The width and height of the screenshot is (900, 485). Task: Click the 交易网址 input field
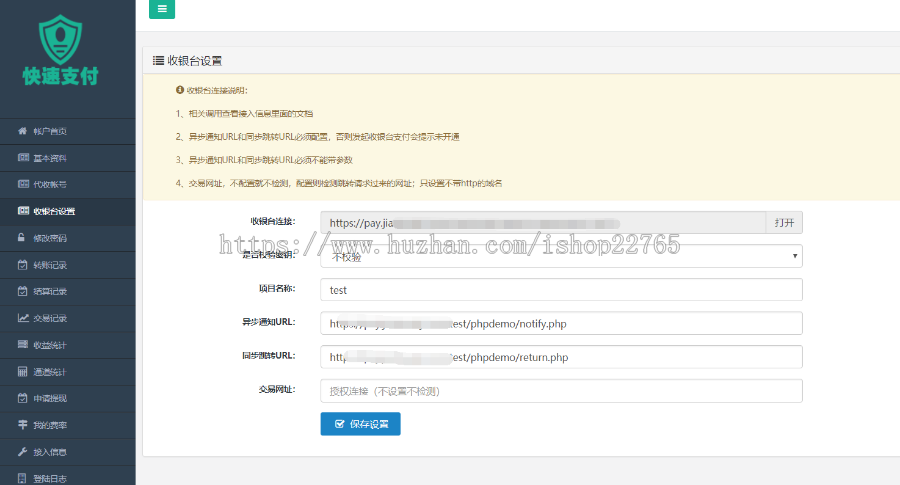coord(561,391)
